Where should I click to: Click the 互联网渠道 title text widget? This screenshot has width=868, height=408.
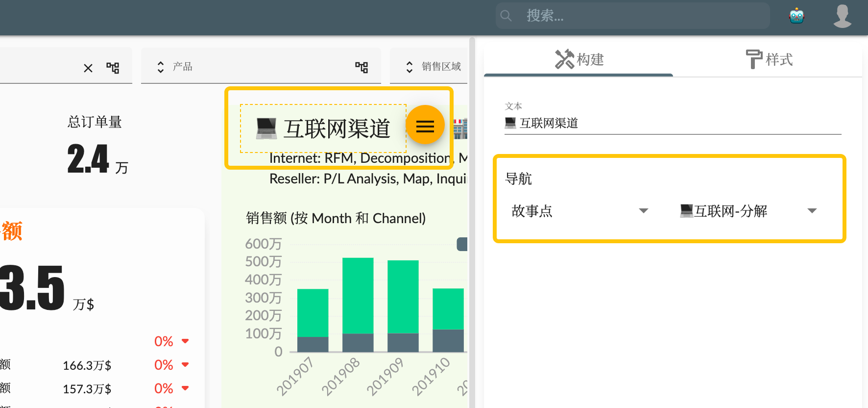(337, 129)
